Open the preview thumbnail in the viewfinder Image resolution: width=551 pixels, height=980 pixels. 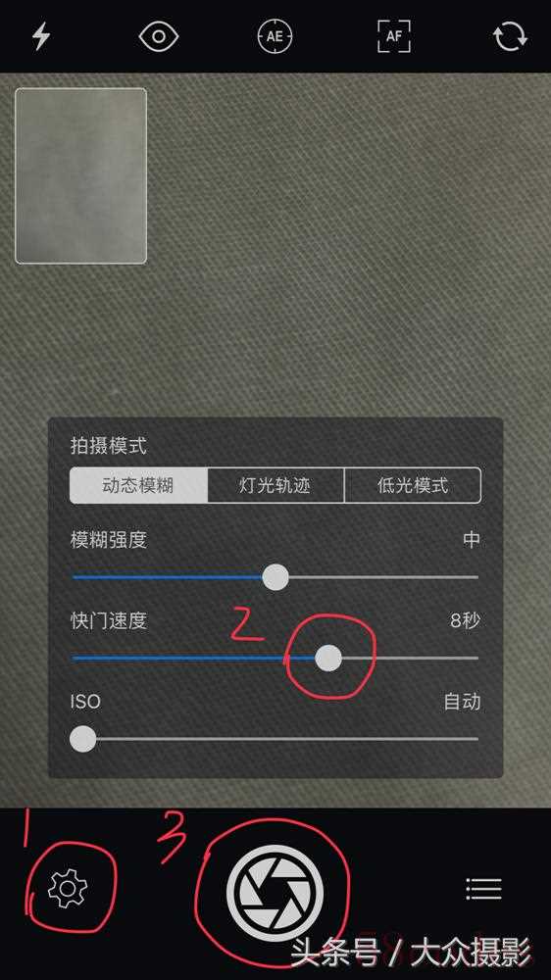[80, 175]
